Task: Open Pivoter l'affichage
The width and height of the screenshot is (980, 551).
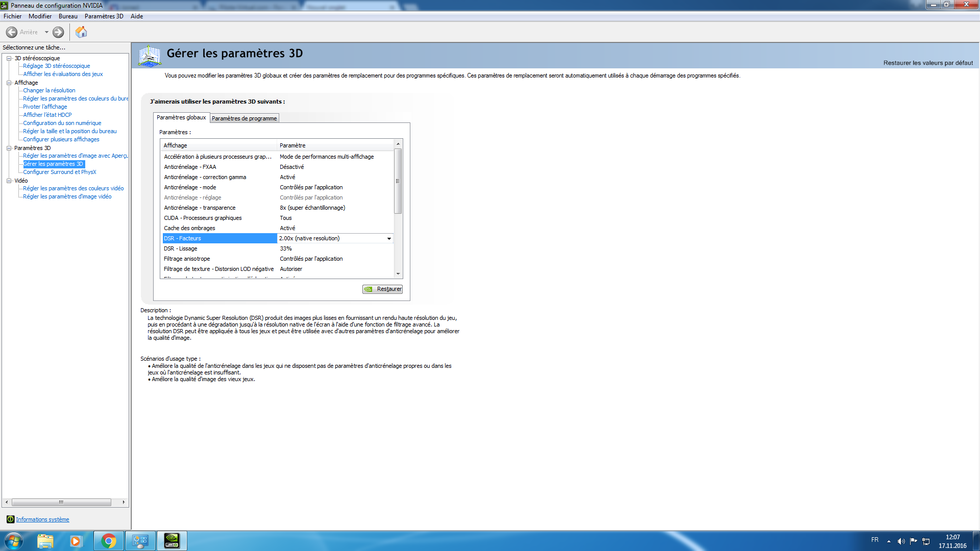Action: pyautogui.click(x=45, y=107)
